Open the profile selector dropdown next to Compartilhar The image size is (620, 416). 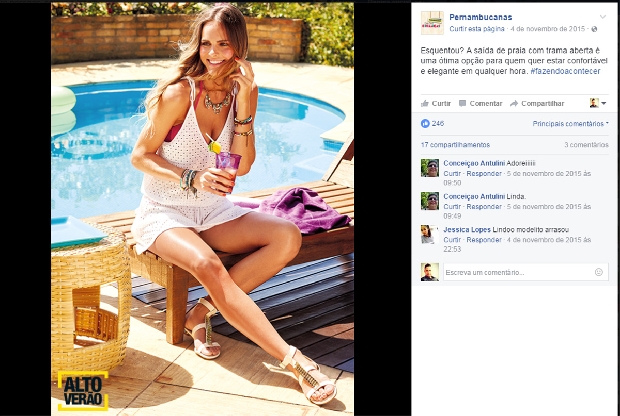[598, 103]
